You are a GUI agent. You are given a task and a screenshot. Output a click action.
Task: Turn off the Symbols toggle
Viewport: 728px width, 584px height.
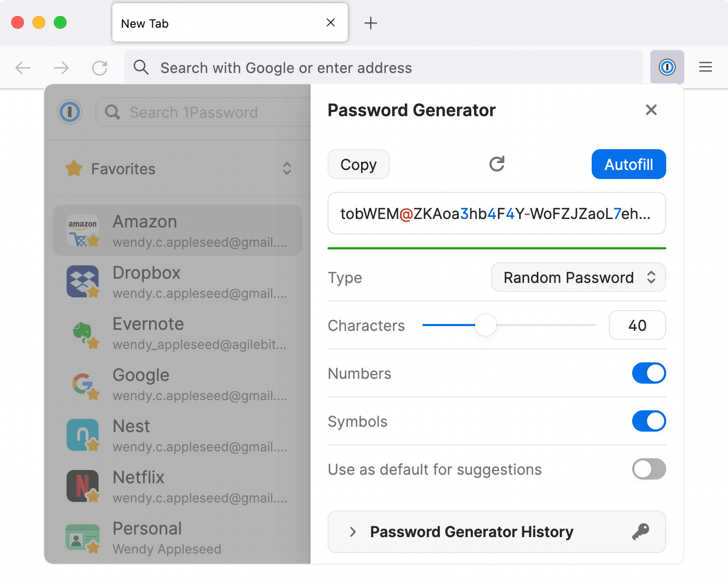[x=649, y=421]
